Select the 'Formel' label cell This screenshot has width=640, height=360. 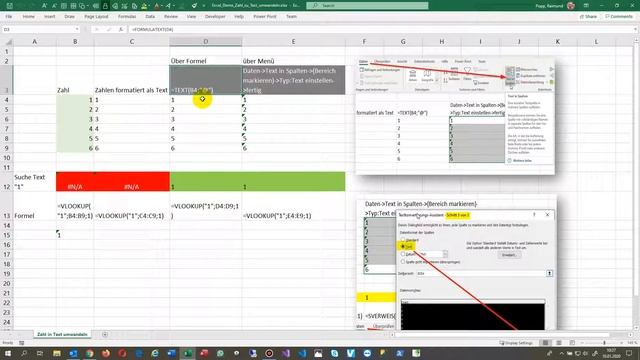(35, 206)
